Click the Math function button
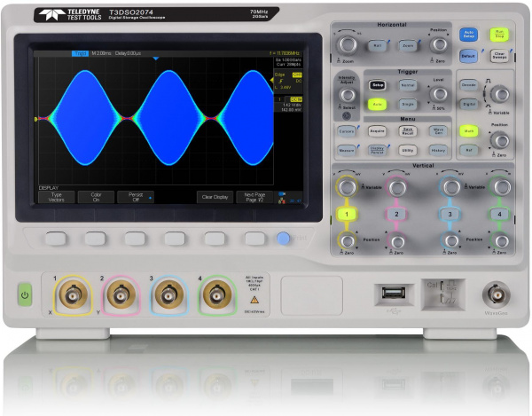 click(x=469, y=131)
